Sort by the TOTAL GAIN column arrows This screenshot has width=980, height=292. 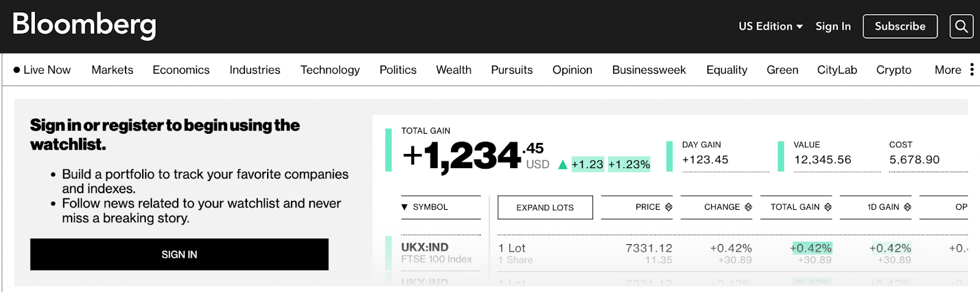[x=827, y=207]
